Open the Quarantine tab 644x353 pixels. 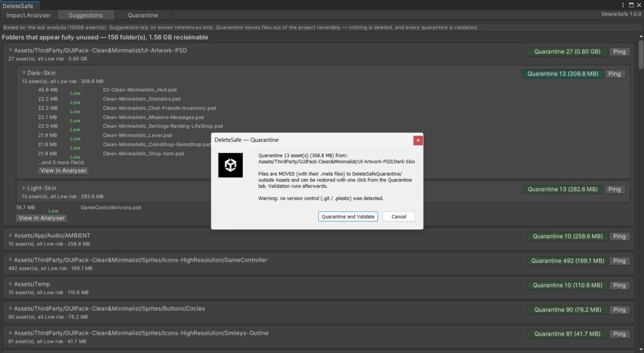tap(143, 15)
